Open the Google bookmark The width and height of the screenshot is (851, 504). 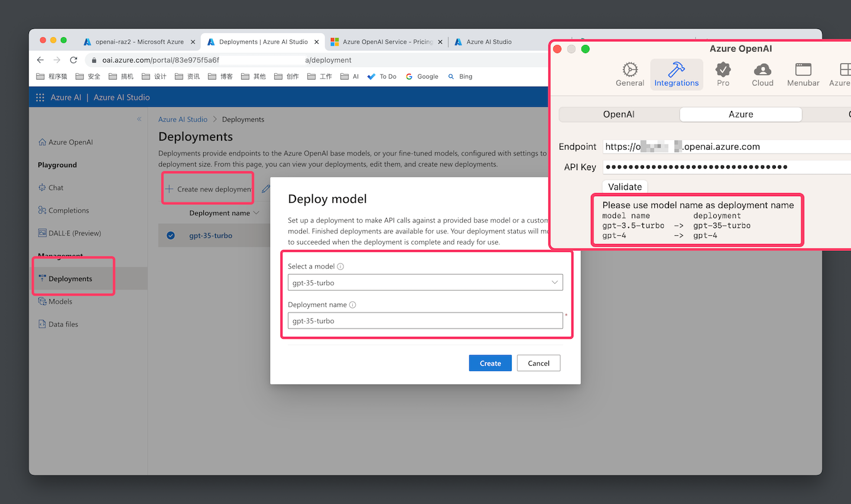click(422, 76)
